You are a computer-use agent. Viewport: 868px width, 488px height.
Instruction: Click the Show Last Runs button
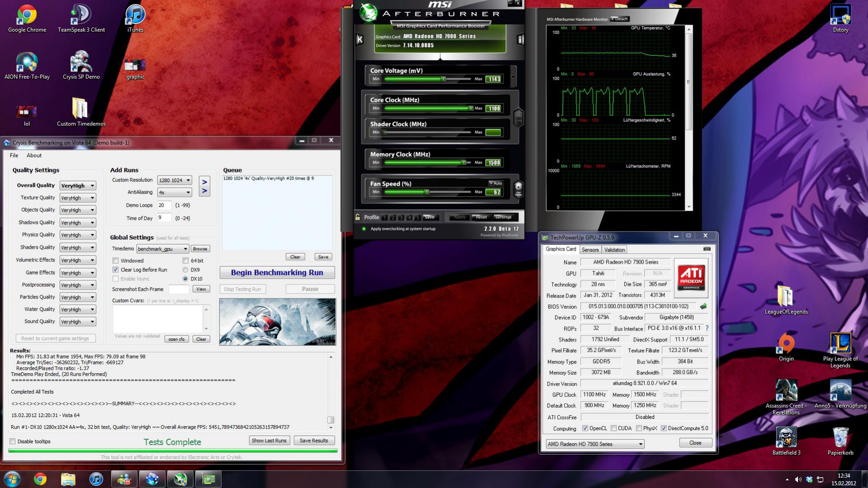[269, 441]
